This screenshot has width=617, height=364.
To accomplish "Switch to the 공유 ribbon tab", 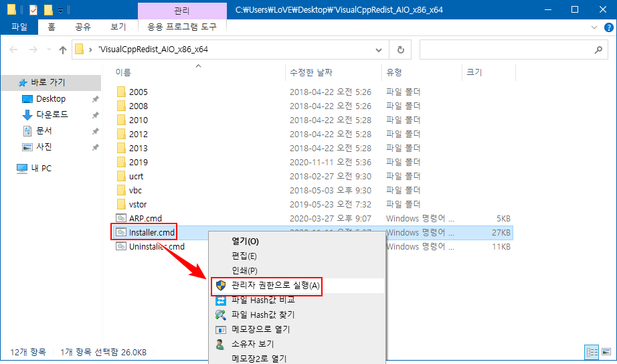I will coord(83,27).
